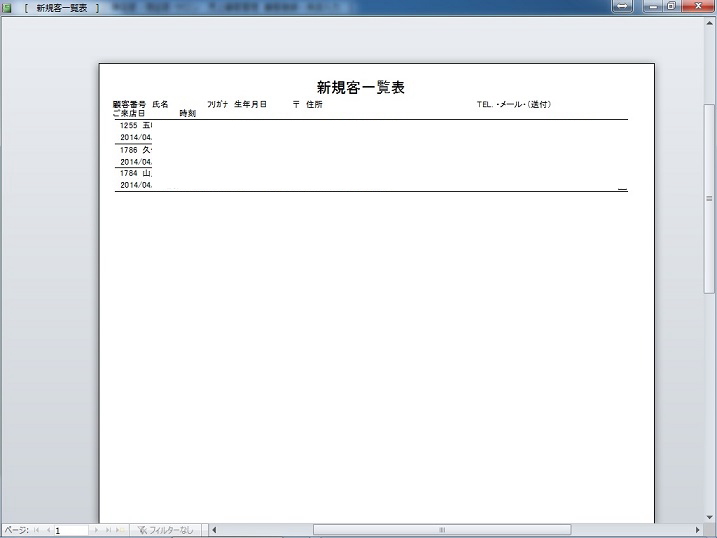This screenshot has width=717, height=538.
Task: Go to the previous page
Action: click(x=48, y=530)
